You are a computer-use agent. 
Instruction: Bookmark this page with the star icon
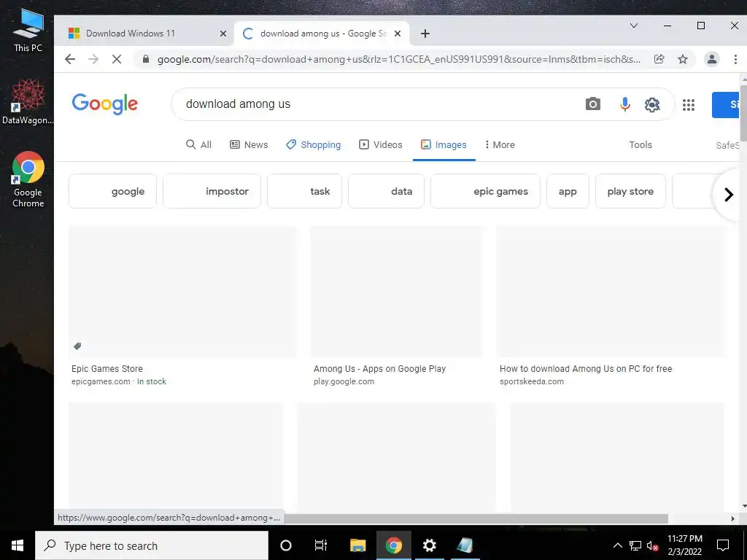[x=683, y=59]
